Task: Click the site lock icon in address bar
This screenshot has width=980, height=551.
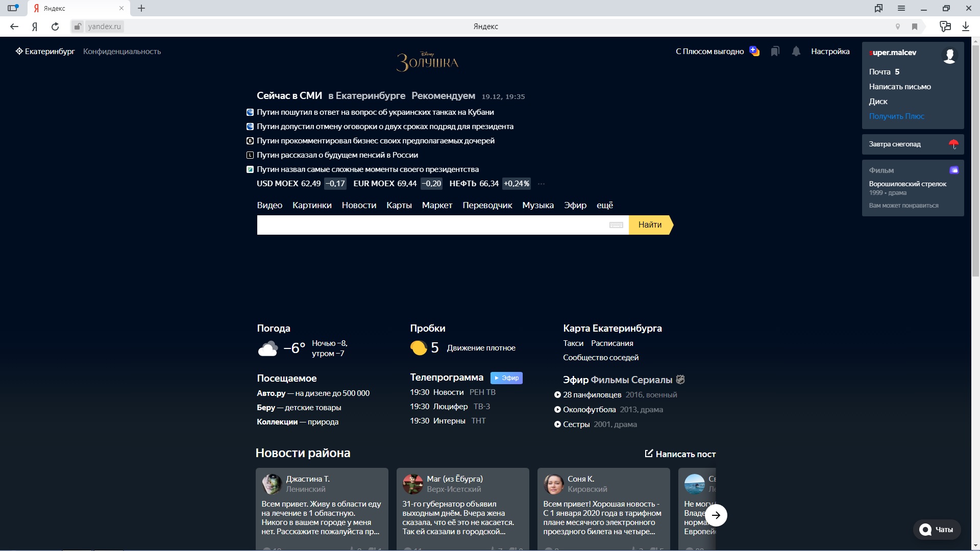Action: click(77, 27)
